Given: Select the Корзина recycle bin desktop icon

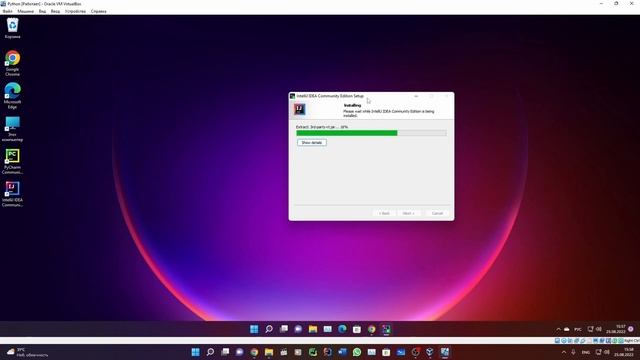Looking at the screenshot, I should (x=12, y=29).
